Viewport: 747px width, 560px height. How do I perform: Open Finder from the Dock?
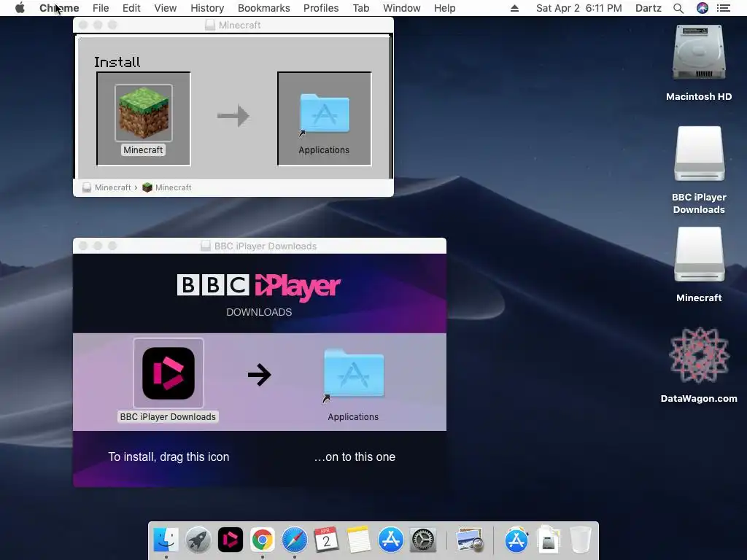pyautogui.click(x=166, y=540)
